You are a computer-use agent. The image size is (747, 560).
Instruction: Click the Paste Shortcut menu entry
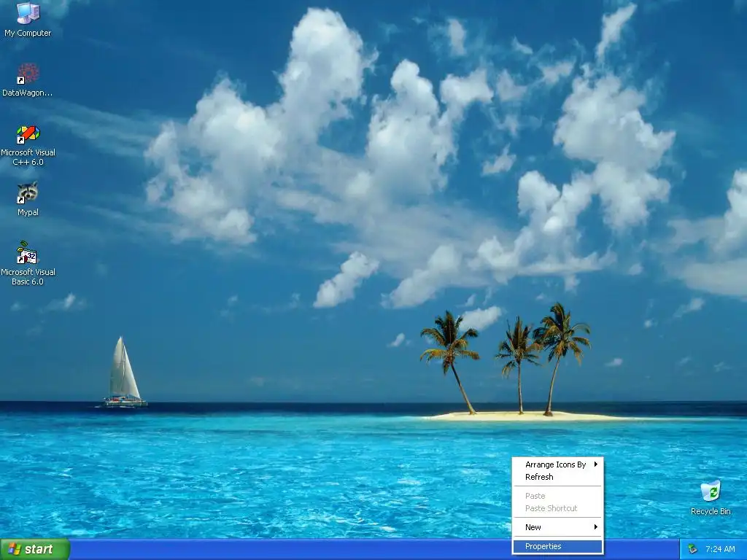coord(558,508)
